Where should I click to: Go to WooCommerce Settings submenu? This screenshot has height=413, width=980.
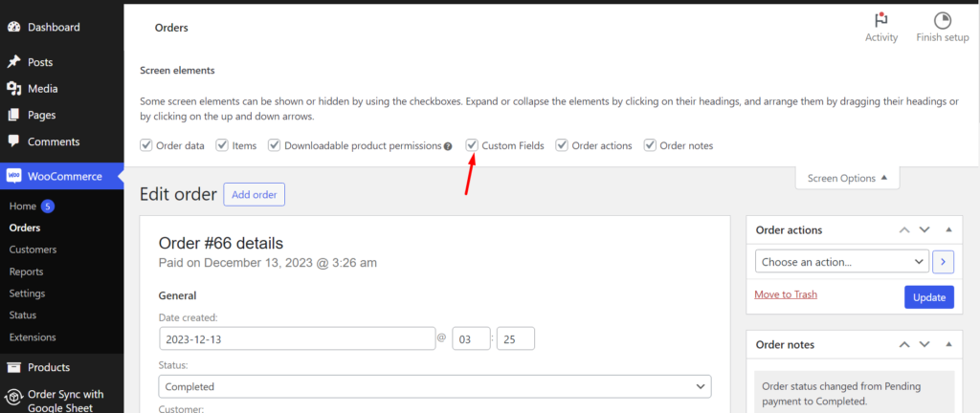(x=27, y=293)
